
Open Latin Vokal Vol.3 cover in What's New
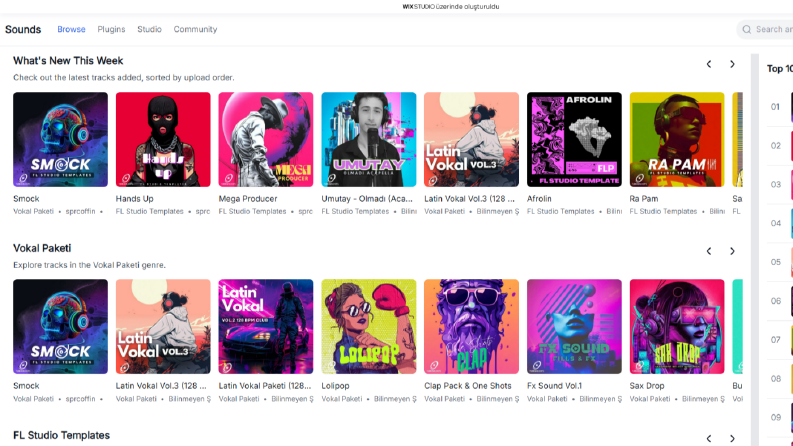pos(471,140)
